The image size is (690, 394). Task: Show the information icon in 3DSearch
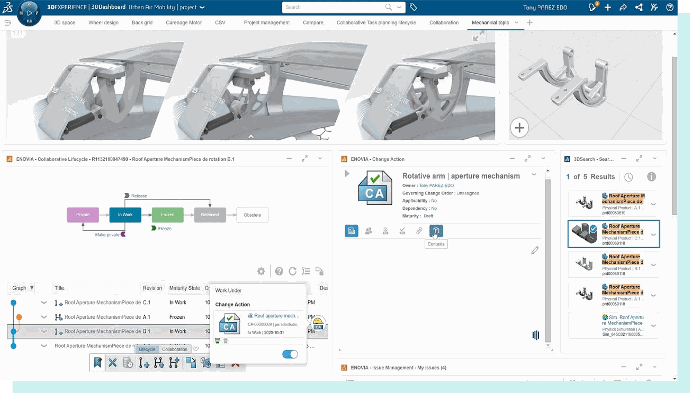pyautogui.click(x=651, y=177)
